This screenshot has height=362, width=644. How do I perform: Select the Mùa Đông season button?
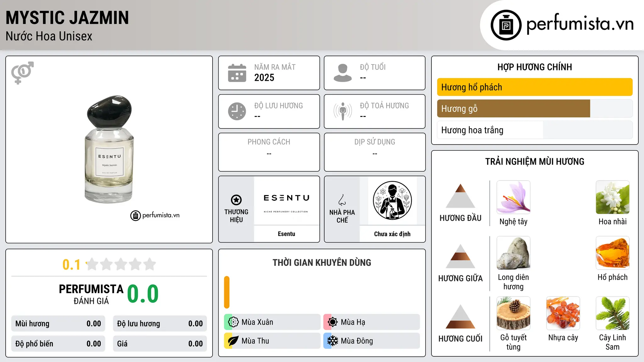[371, 341]
